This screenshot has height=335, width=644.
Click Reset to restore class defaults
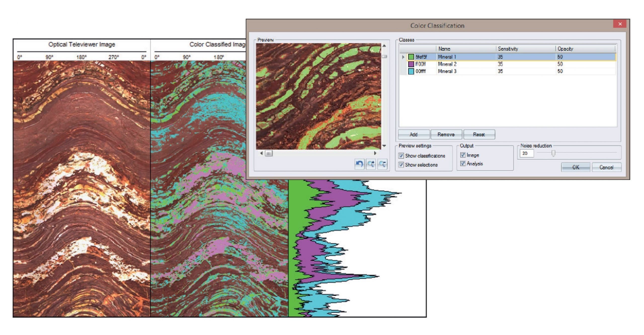click(479, 135)
